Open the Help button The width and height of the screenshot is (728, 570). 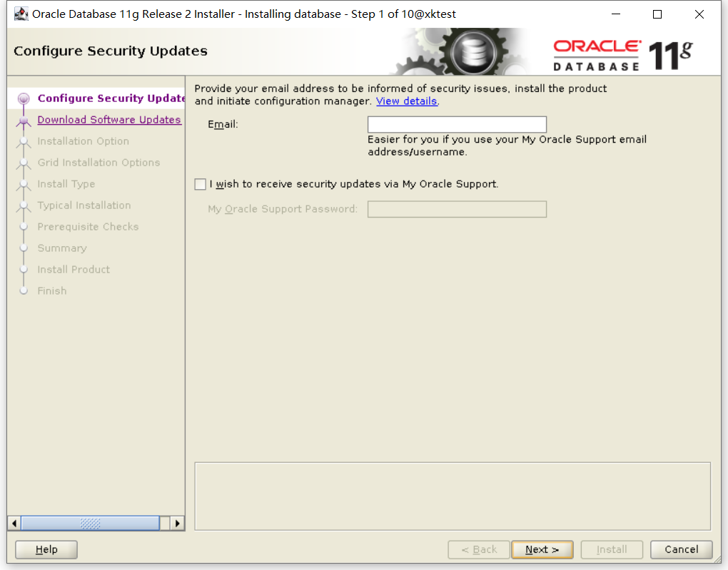(x=46, y=549)
